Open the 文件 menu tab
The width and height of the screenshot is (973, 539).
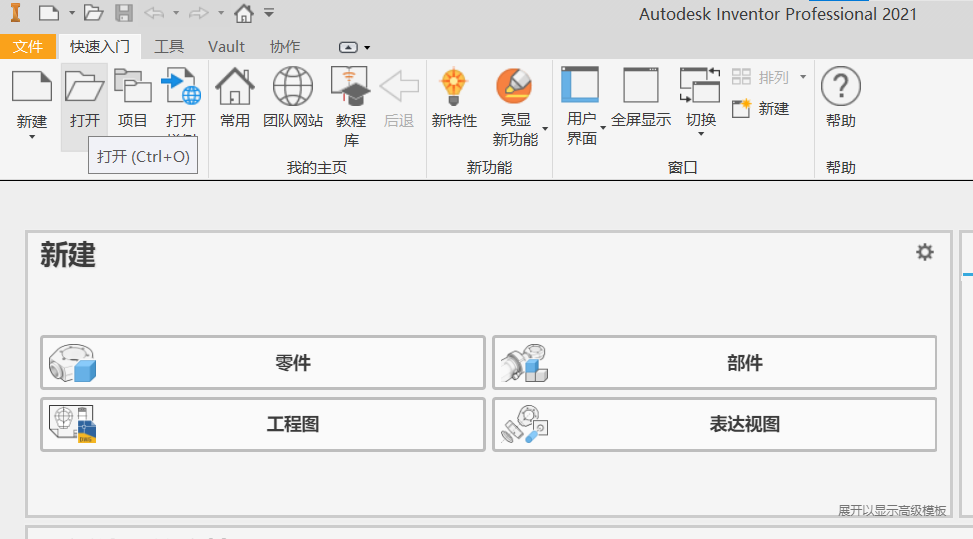[28, 47]
